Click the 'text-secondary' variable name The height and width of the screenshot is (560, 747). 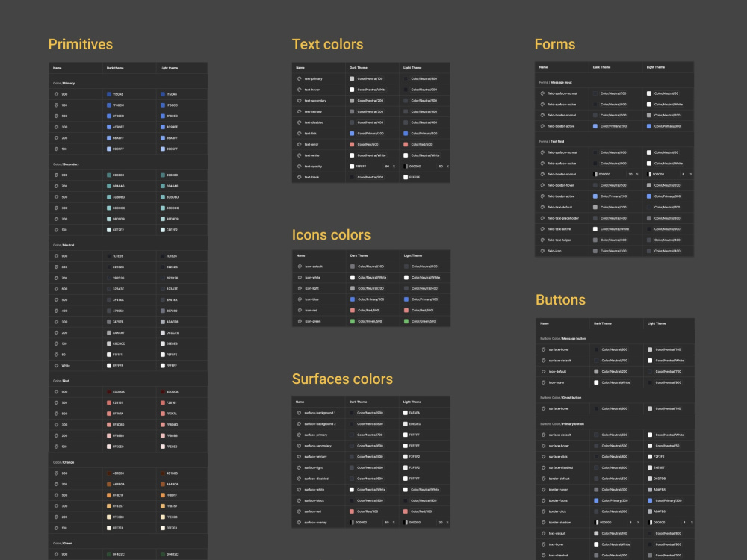[315, 101]
